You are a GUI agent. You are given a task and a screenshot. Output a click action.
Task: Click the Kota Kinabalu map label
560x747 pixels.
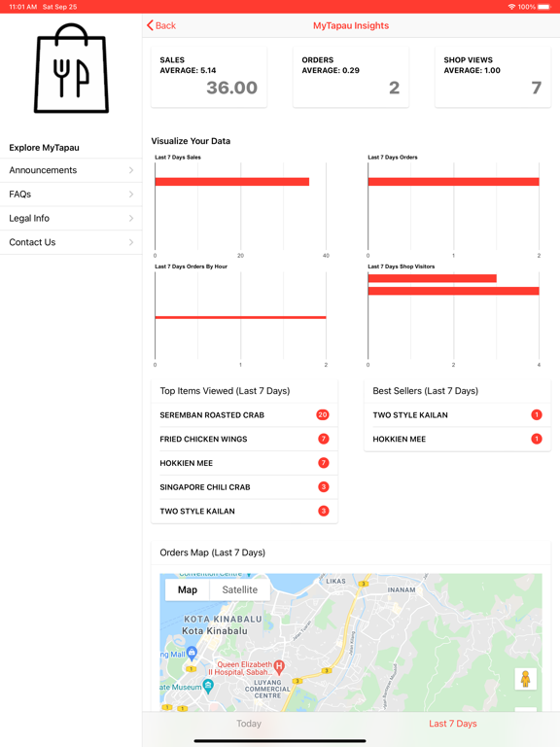215,630
